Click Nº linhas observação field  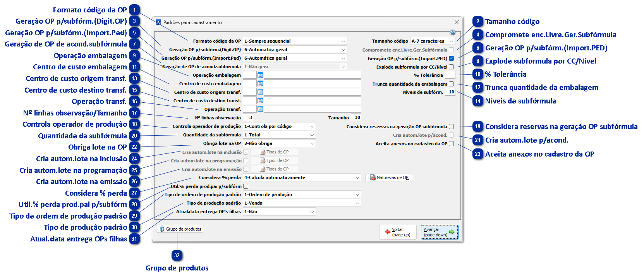pyautogui.click(x=248, y=118)
